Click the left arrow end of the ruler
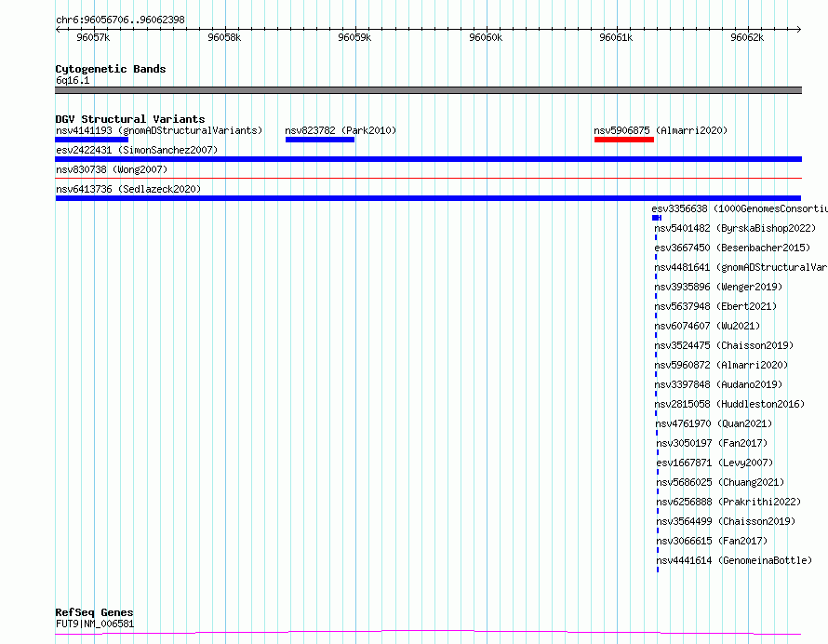This screenshot has width=828, height=644. pos(58,30)
